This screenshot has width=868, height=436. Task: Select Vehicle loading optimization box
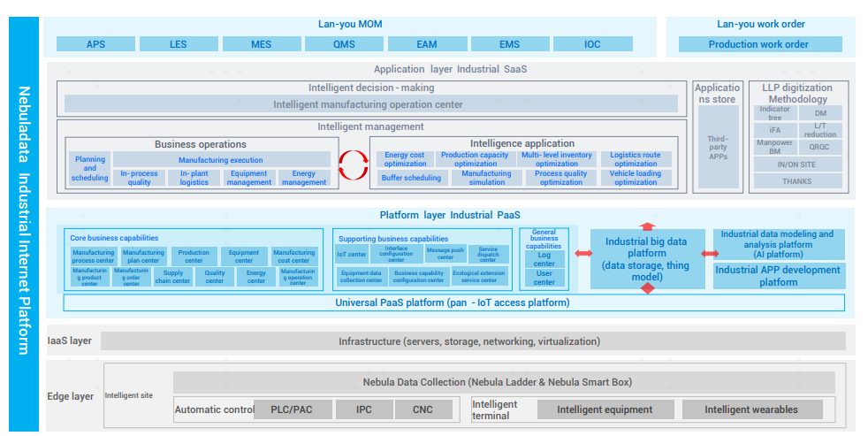pyautogui.click(x=636, y=178)
